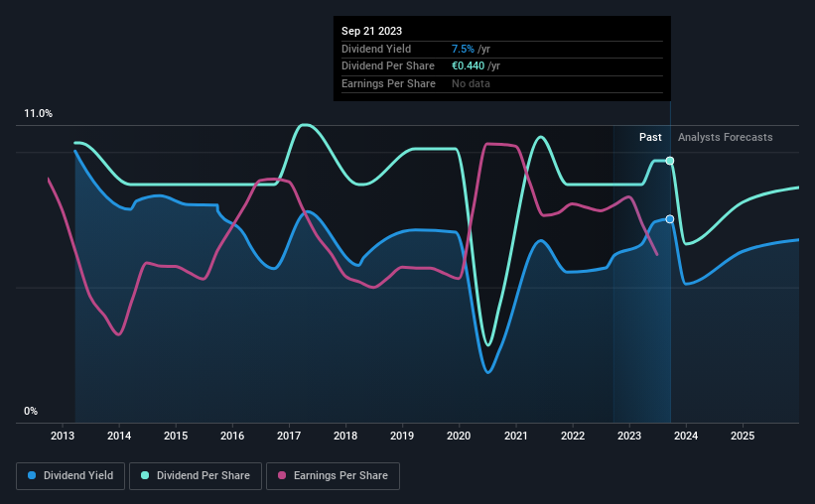
Task: Click the Dividend Per Share tooltip row label
Action: click(388, 66)
